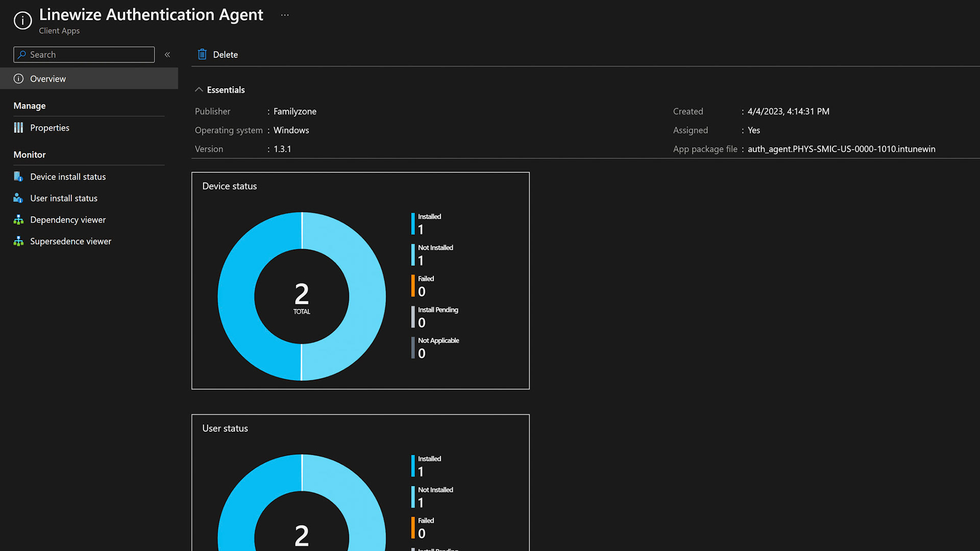Open the Supersedence viewer

(x=70, y=241)
